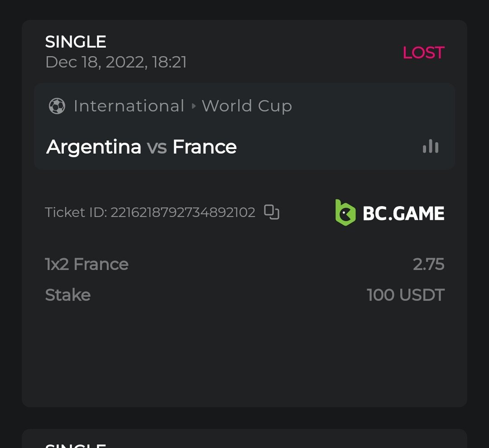The height and width of the screenshot is (448, 489).
Task: Click the 2.75 odds value
Action: point(428,264)
